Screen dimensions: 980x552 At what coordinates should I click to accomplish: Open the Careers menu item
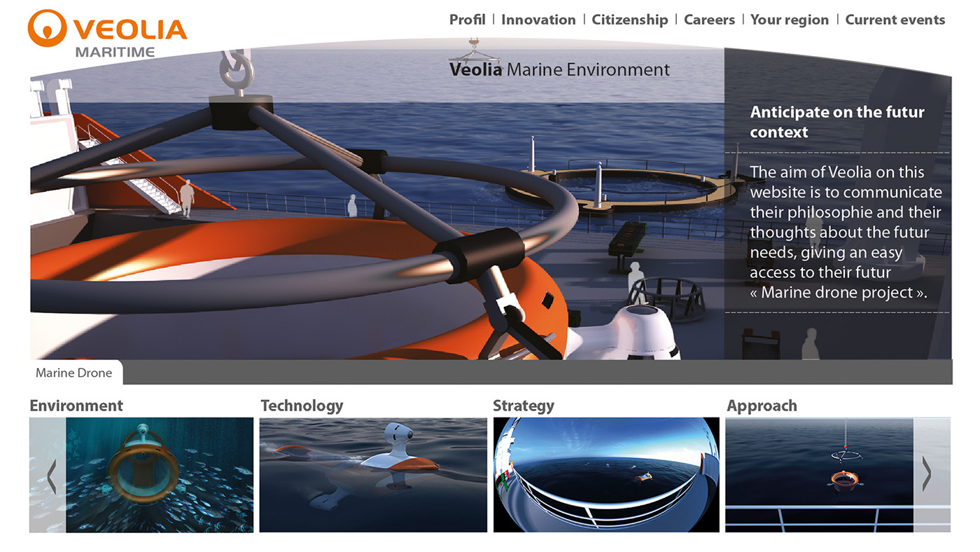coord(709,20)
